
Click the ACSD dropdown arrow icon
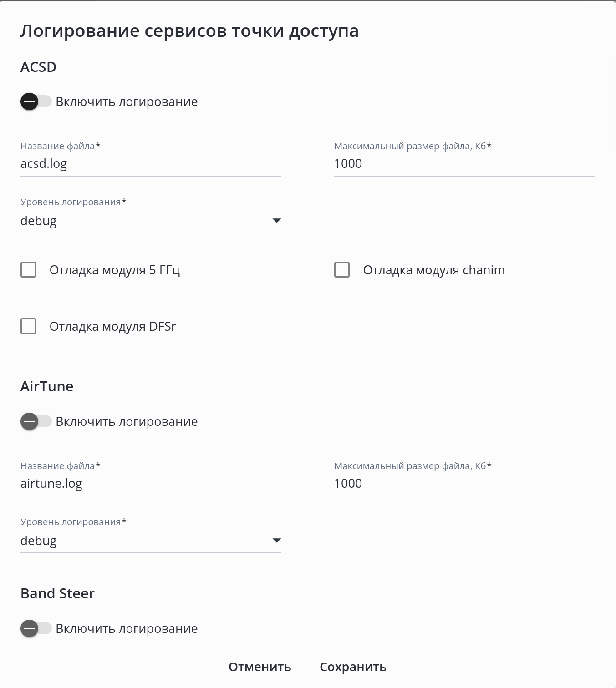pos(276,221)
